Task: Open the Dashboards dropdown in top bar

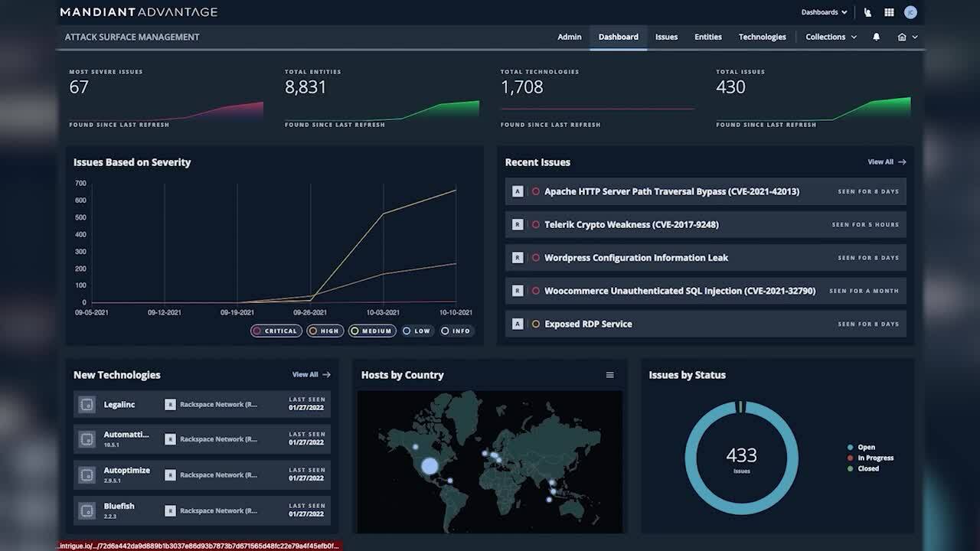Action: point(824,12)
